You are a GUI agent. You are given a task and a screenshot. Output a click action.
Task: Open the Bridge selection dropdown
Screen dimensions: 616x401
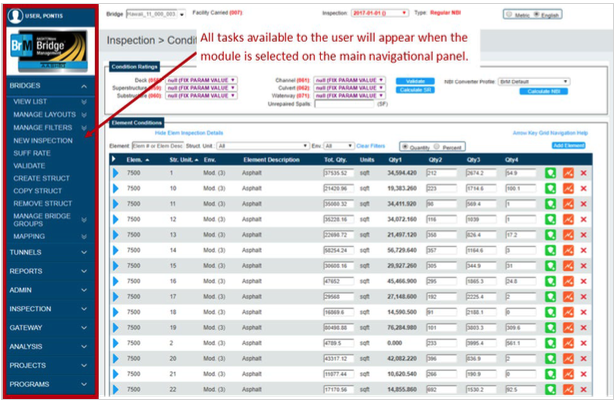(x=156, y=14)
